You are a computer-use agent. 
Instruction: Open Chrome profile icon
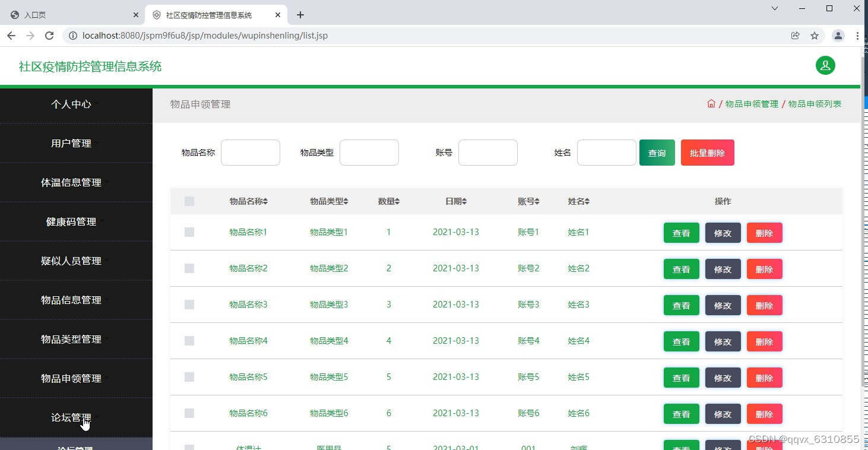tap(838, 36)
